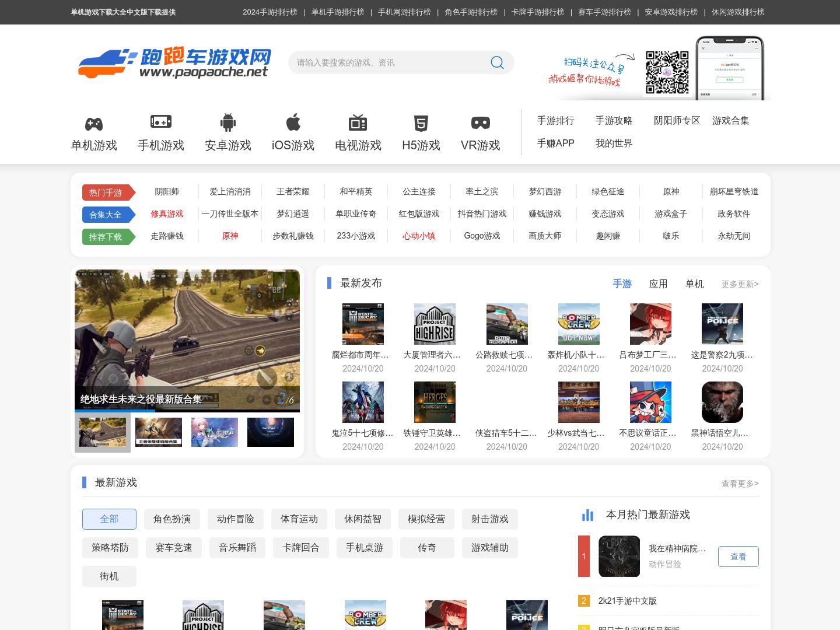This screenshot has width=840, height=630.
Task: Open the Project Highrise icon in 最新发布
Action: [435, 324]
